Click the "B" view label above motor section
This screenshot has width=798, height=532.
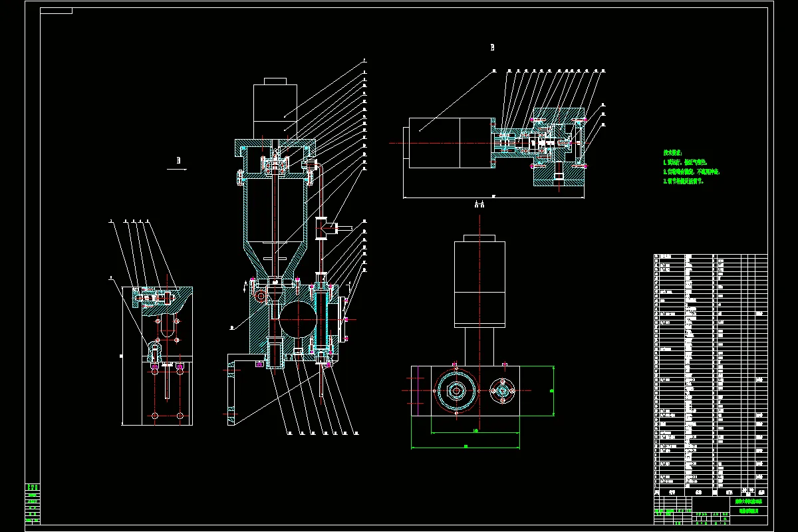pos(492,47)
